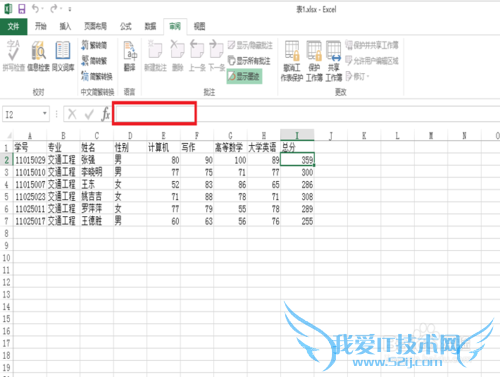Screen dimensions: 500x377
Task: Switch to the 页面布局 tab
Action: 95,26
